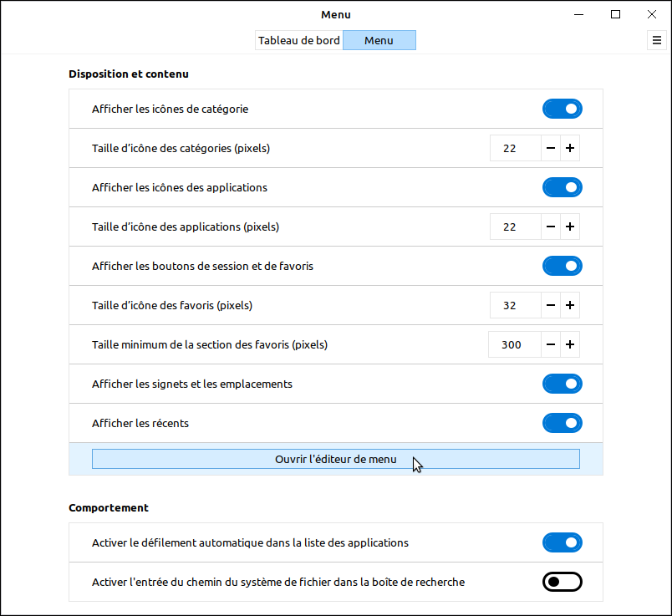Enable filesystem path entry in search box
This screenshot has height=616, width=672.
click(x=562, y=582)
